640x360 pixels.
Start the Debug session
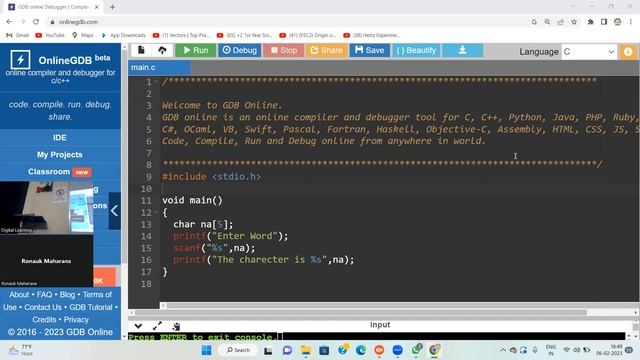point(239,50)
